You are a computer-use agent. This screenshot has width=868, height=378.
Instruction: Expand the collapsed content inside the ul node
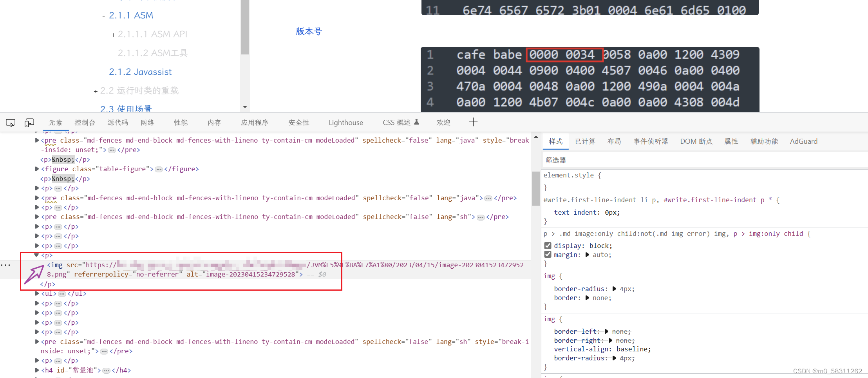pyautogui.click(x=62, y=293)
